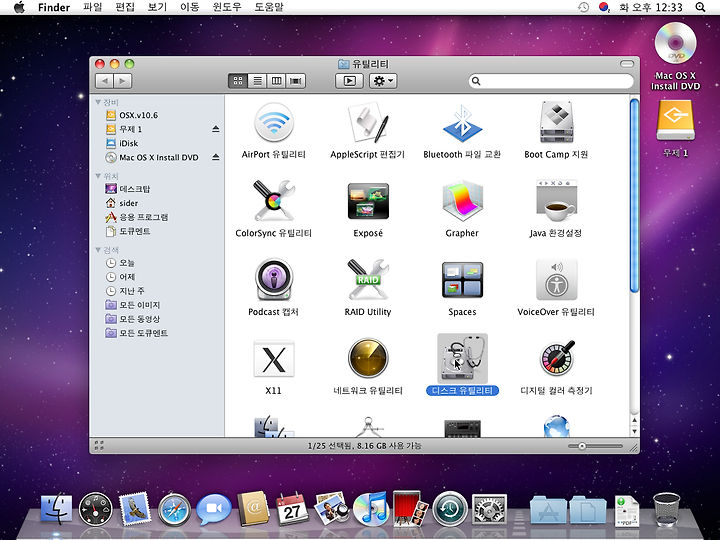Open the 윈도우 menu
Image resolution: width=720 pixels, height=540 pixels.
(x=227, y=7)
